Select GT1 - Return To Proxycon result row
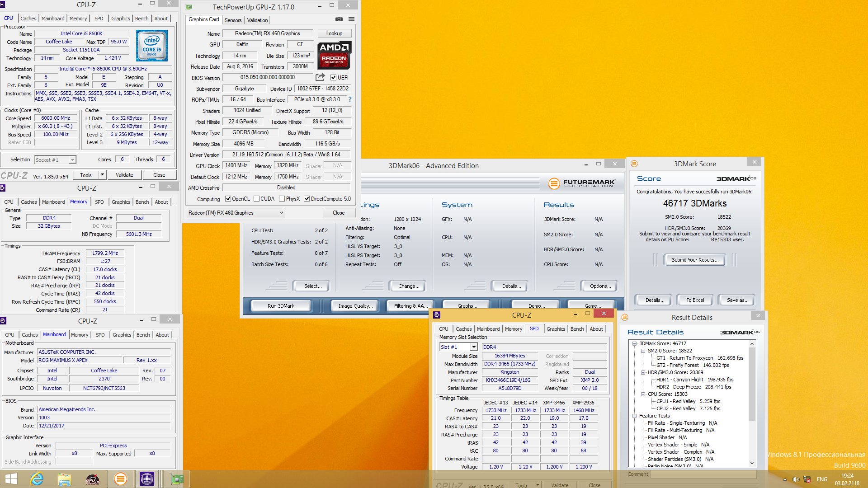 [699, 358]
